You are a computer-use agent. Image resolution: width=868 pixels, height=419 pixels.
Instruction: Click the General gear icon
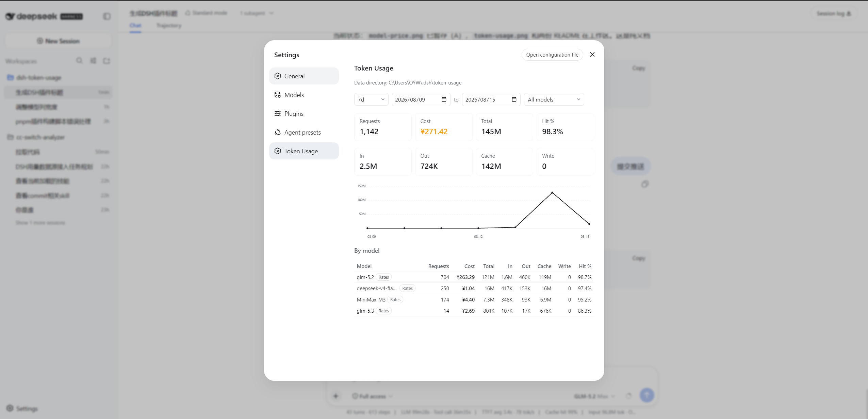pyautogui.click(x=278, y=76)
